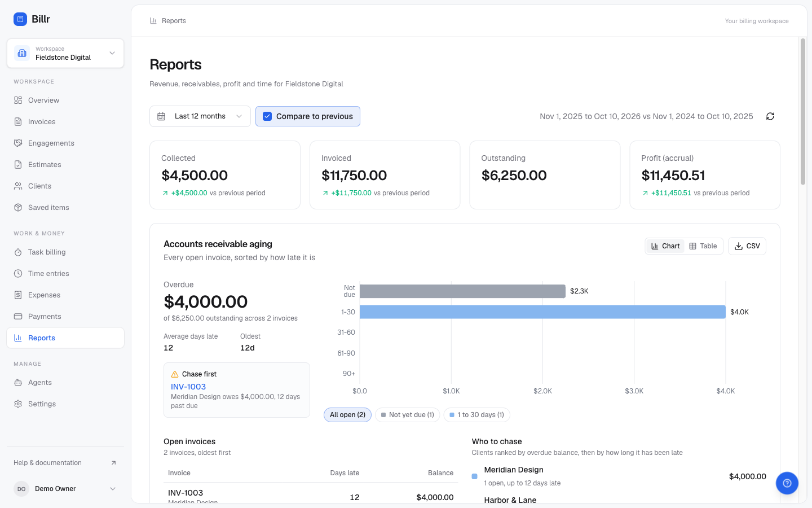Open Task billing in the sidebar

point(65,252)
